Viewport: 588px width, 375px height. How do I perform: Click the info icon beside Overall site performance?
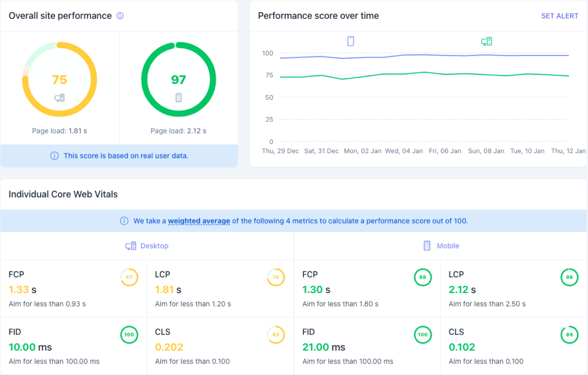(120, 16)
